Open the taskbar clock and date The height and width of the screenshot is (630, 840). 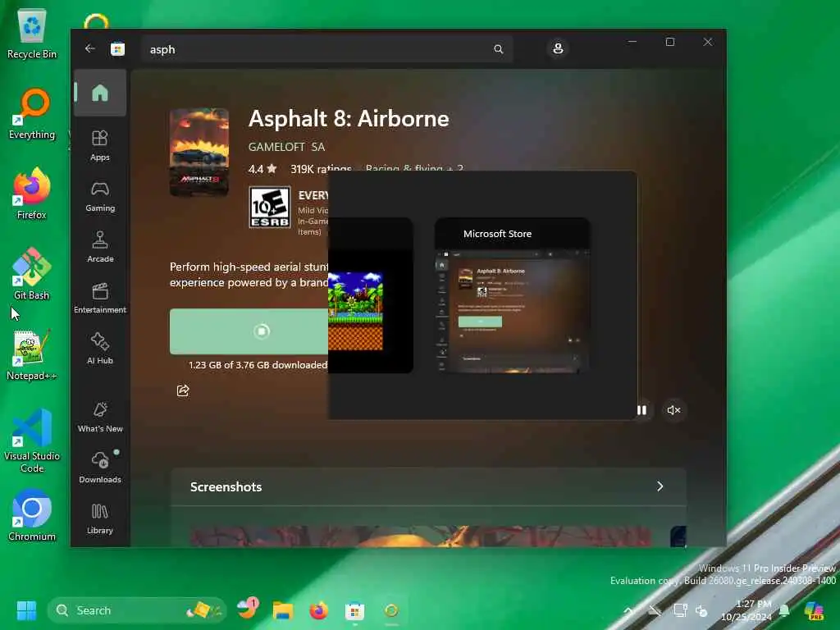(x=746, y=610)
